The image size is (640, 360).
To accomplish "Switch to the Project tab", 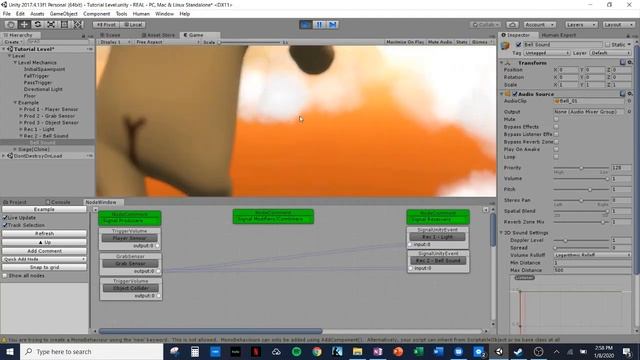I will point(15,202).
